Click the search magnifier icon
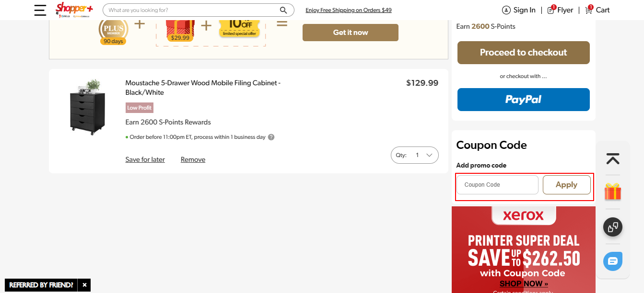Viewport: 644px width, 293px height. pos(283,10)
